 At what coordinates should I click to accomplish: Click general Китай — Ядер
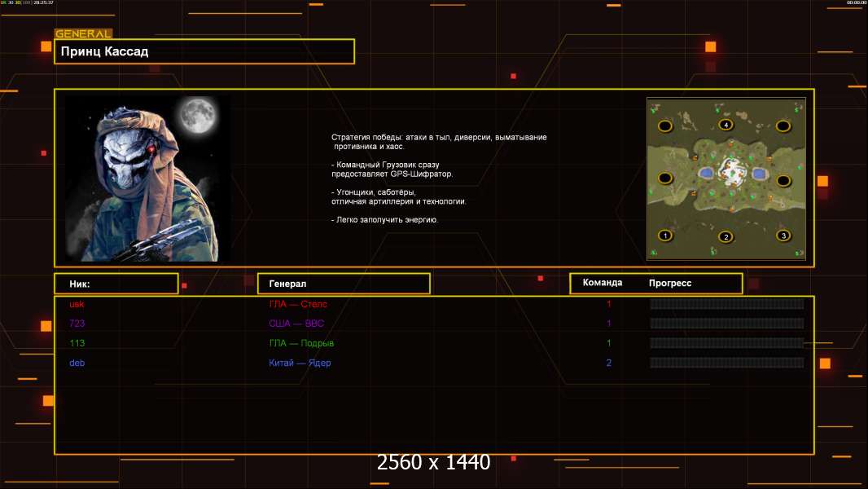coord(300,363)
